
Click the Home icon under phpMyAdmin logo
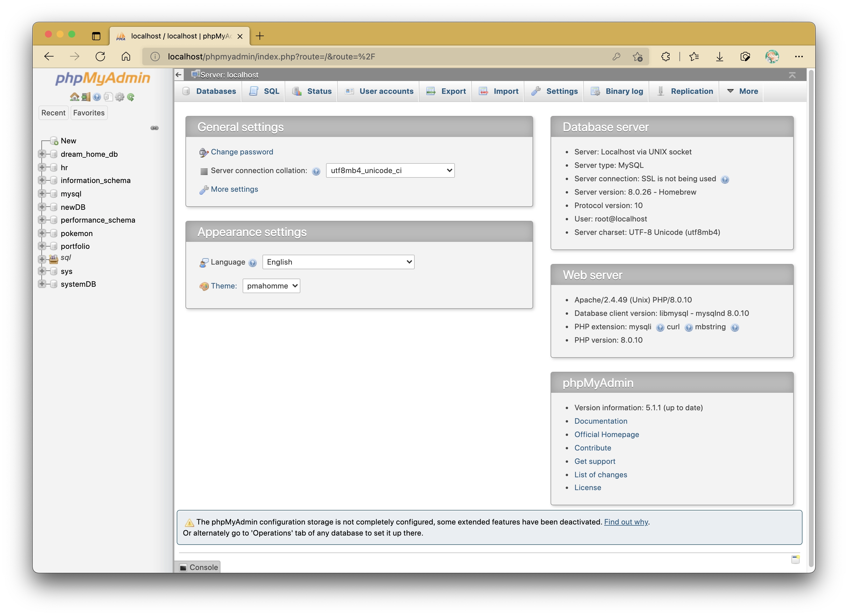(74, 97)
